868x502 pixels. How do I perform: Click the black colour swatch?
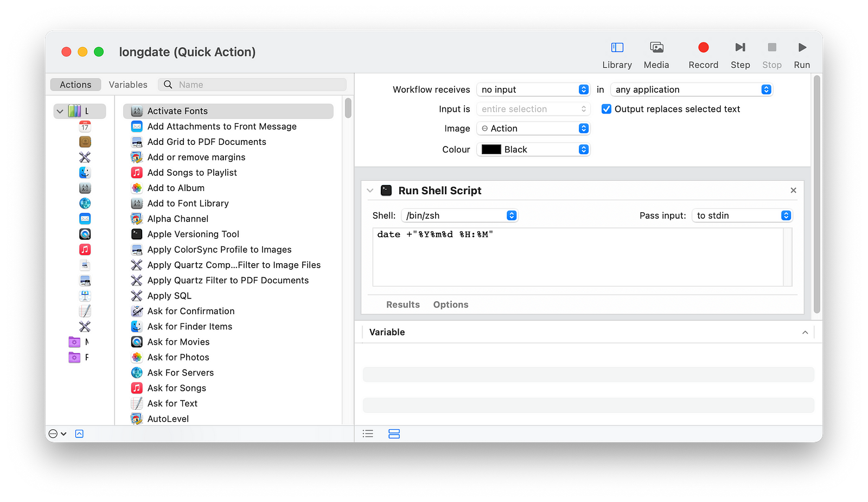point(492,149)
